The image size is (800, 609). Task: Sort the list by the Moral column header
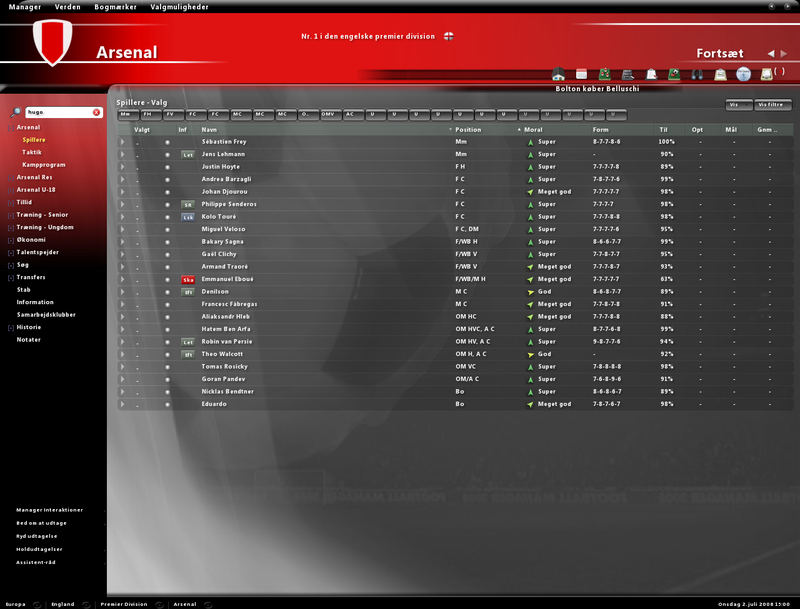click(533, 130)
